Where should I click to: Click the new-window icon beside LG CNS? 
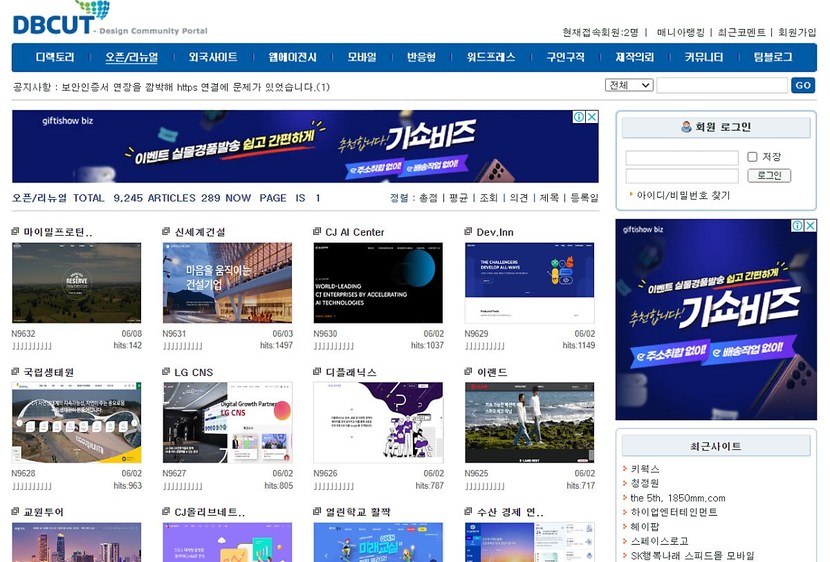click(x=166, y=372)
